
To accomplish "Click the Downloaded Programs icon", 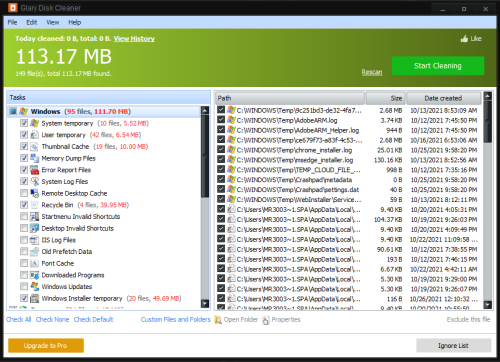I will coord(35,275).
